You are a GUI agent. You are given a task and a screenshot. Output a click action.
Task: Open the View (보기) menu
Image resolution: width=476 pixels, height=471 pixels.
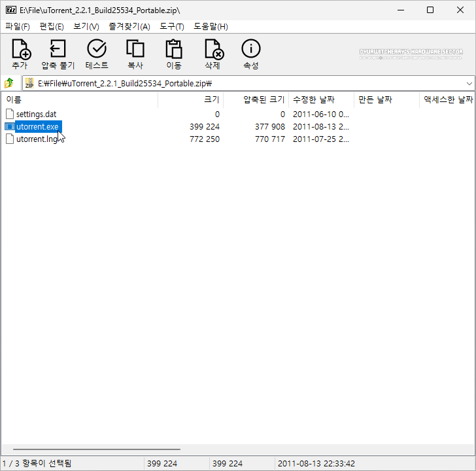(x=86, y=27)
